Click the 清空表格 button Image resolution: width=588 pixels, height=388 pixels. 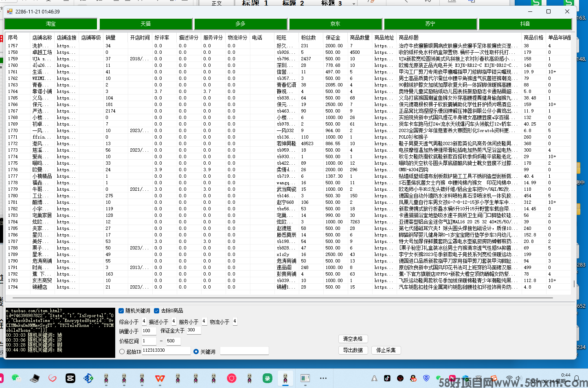pos(353,339)
